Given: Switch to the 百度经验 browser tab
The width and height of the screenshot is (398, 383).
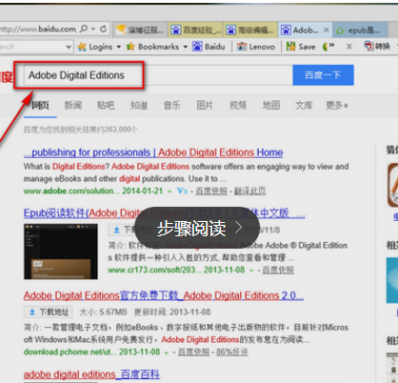Looking at the screenshot, I should (195, 30).
